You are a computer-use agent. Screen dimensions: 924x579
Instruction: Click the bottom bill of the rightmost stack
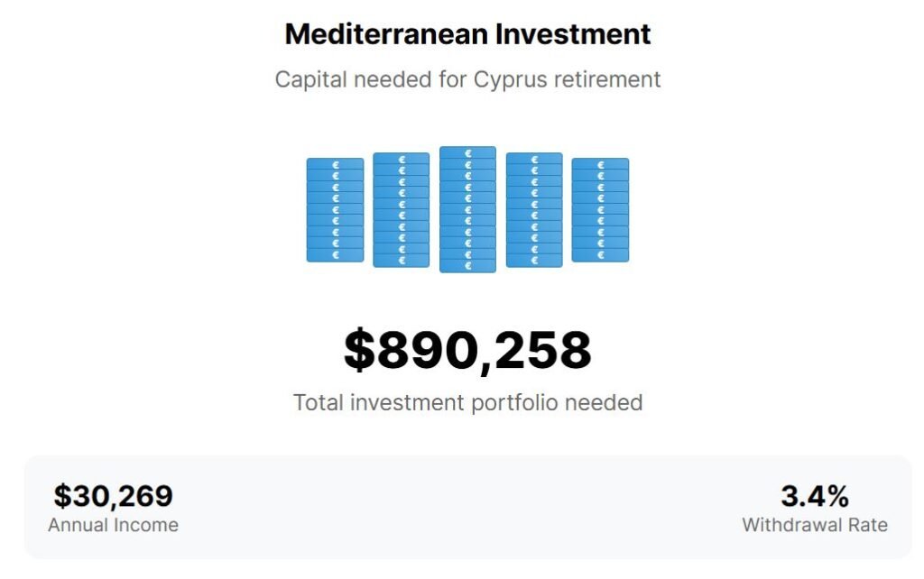(x=600, y=255)
